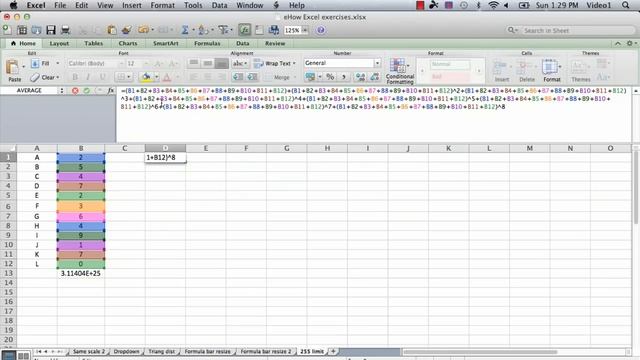Open Spotlight search in menu bar
Image resolution: width=640 pixels, height=360 pixels.
(625, 5)
